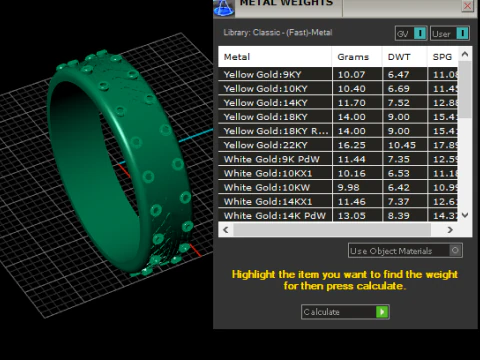
Task: Click the 16.25 grams cell
Action: pos(357,145)
